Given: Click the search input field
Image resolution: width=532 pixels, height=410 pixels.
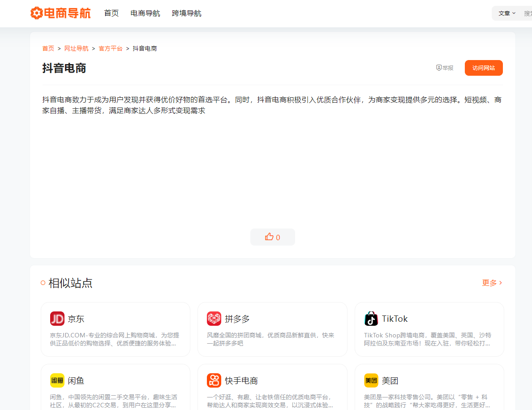Looking at the screenshot, I should pos(527,13).
